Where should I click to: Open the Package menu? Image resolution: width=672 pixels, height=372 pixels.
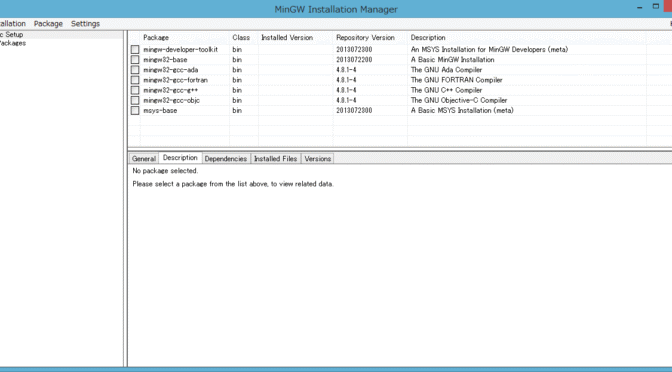coord(48,24)
